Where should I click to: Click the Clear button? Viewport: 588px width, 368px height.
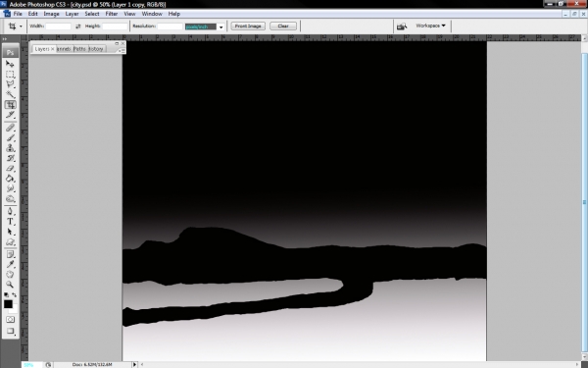click(x=283, y=26)
